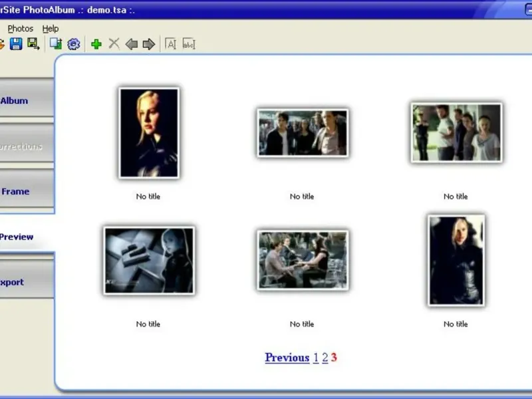Open the thumbnail of two men in a crowd
The height and width of the screenshot is (399, 532).
303,132
